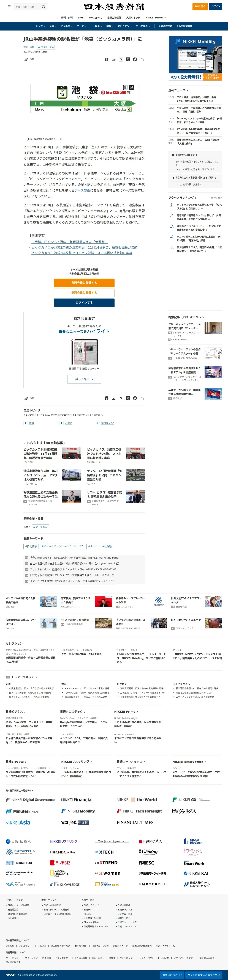Click the サイトに関するご意見ご要望 button

coord(204,975)
